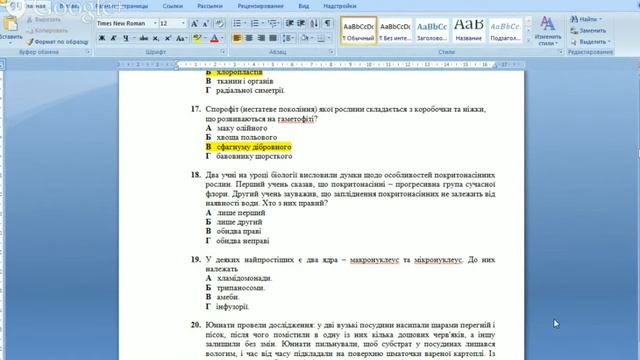
Task: Click the Clear Formatting icon
Action: (220, 24)
